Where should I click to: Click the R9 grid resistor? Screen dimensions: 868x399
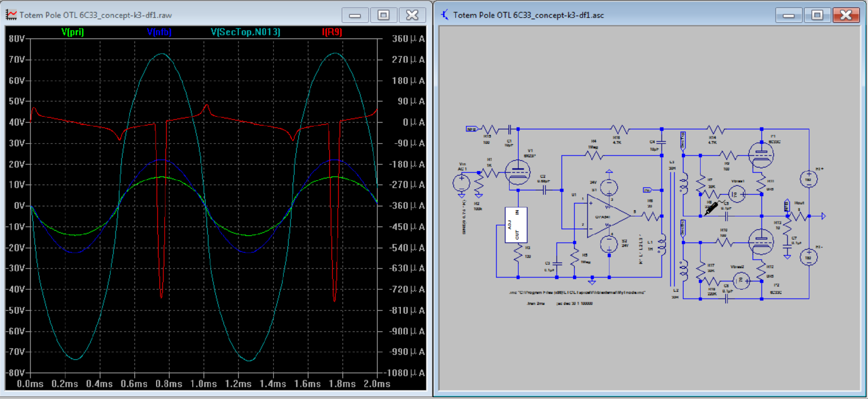[730, 155]
